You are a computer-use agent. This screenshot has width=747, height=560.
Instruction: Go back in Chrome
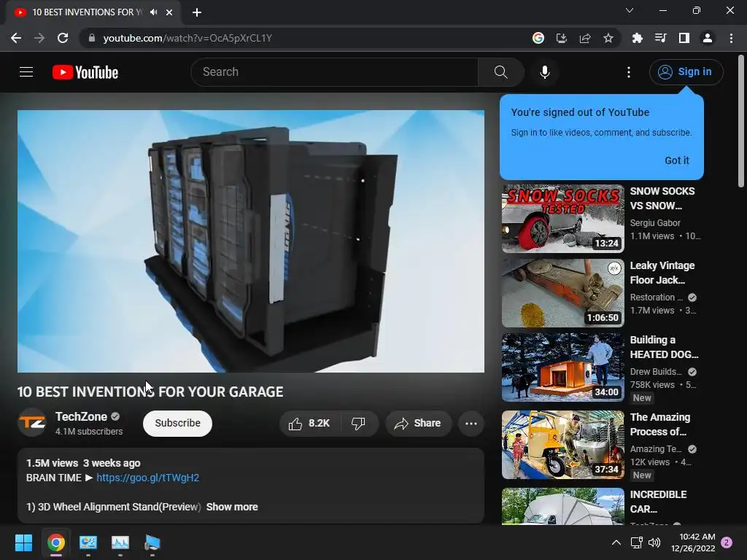pos(16,38)
